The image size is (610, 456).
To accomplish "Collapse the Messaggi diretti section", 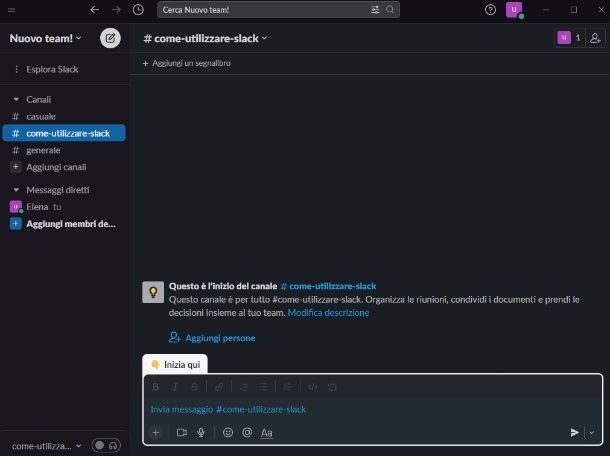I will coord(16,190).
